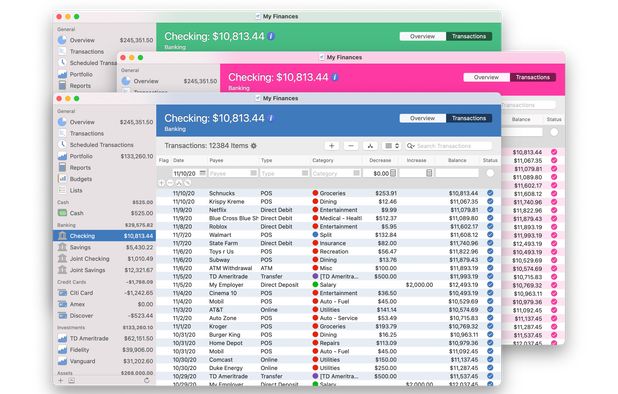Select the Vanguard investment account

[105, 361]
